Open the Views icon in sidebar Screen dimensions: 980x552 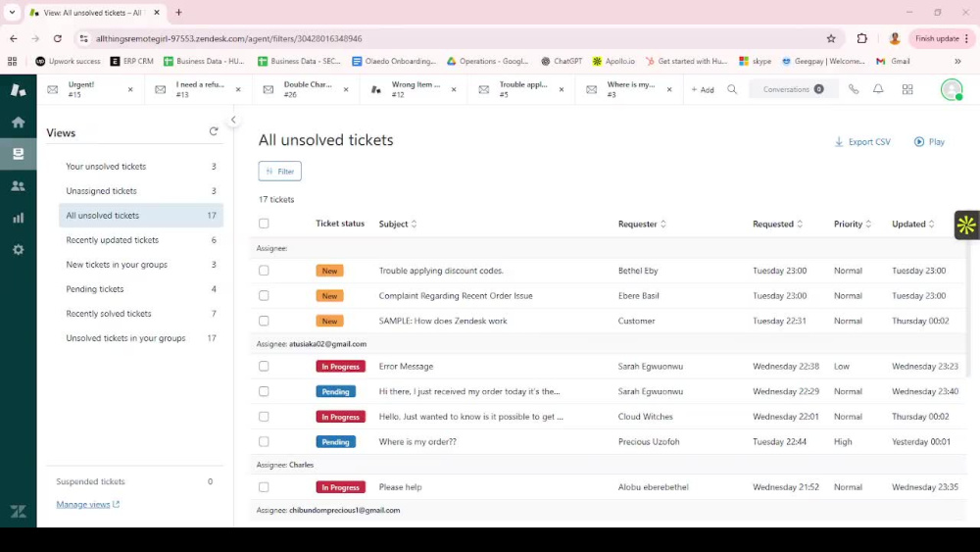pyautogui.click(x=18, y=154)
